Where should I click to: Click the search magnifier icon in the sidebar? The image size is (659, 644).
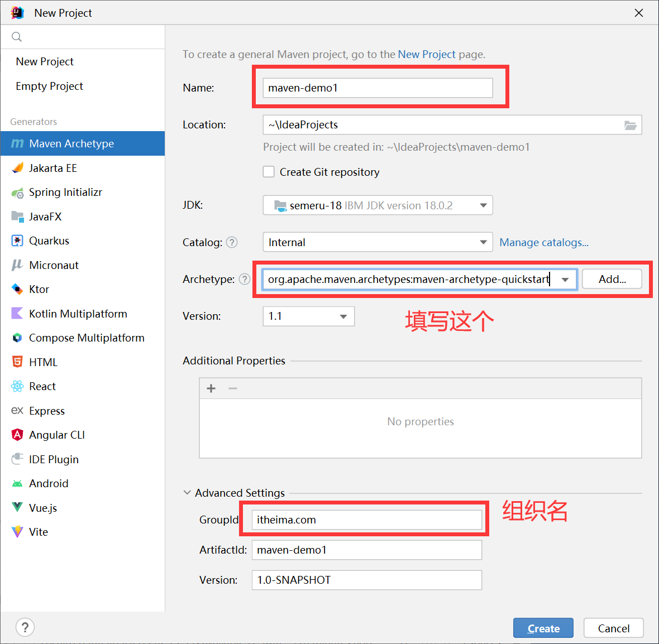(16, 37)
